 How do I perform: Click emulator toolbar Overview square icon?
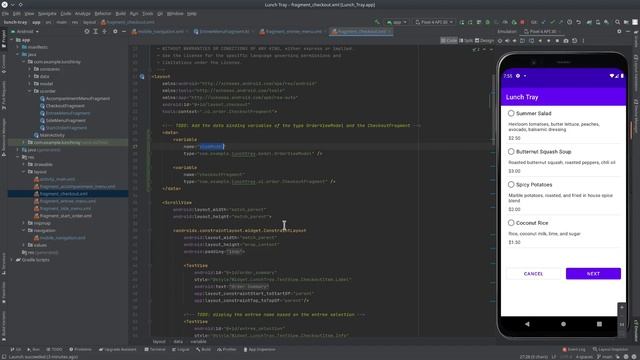(557, 41)
